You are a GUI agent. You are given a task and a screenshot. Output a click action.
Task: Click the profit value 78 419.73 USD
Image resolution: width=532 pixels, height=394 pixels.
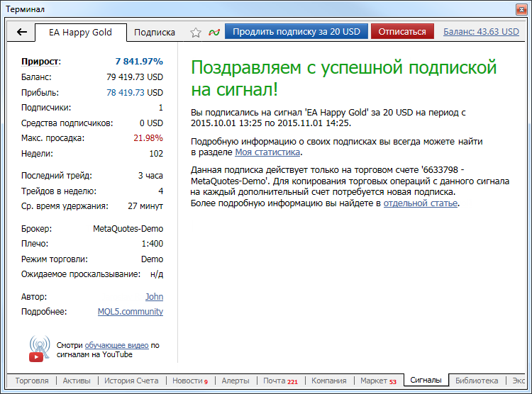pos(135,93)
